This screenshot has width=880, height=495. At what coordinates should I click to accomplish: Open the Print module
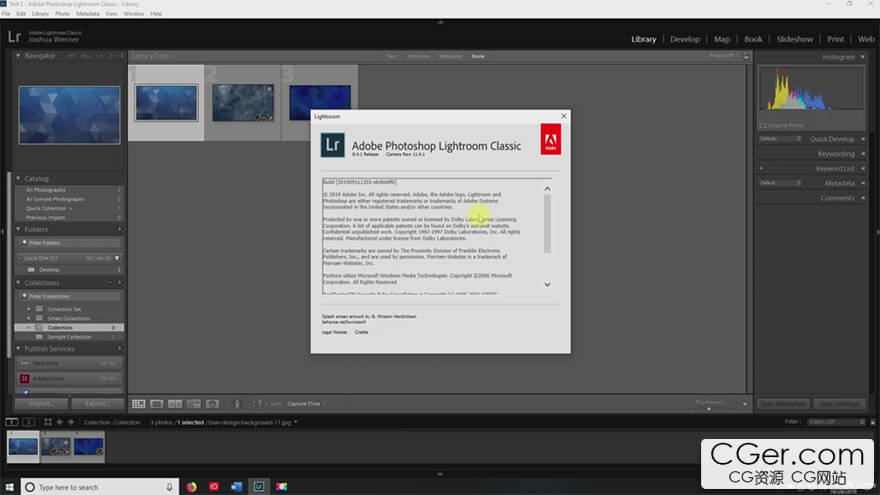click(x=835, y=39)
